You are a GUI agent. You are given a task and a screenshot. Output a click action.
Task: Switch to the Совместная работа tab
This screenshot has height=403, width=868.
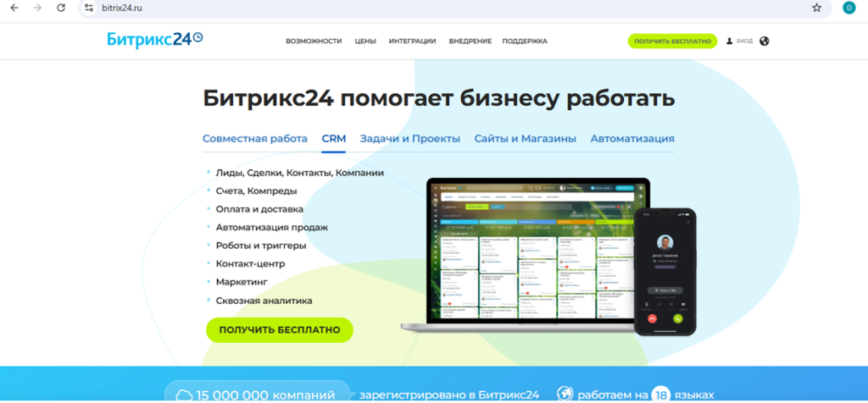pyautogui.click(x=254, y=139)
